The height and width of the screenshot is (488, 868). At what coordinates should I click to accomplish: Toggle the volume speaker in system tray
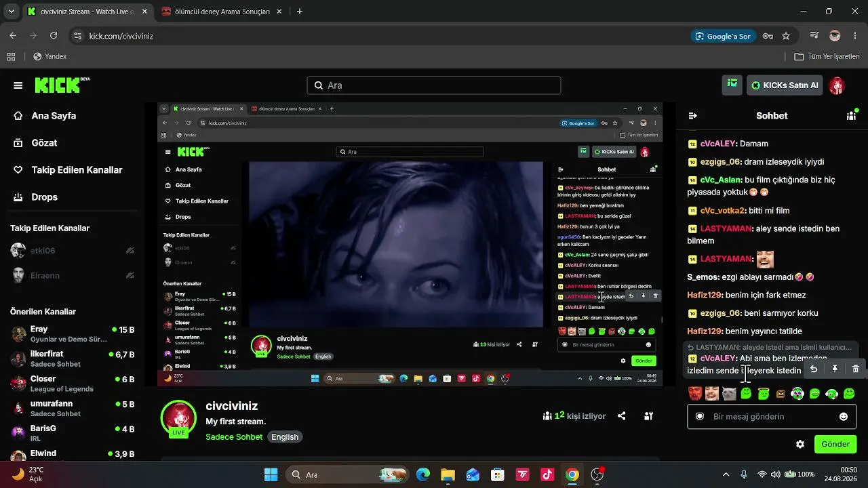point(776,474)
